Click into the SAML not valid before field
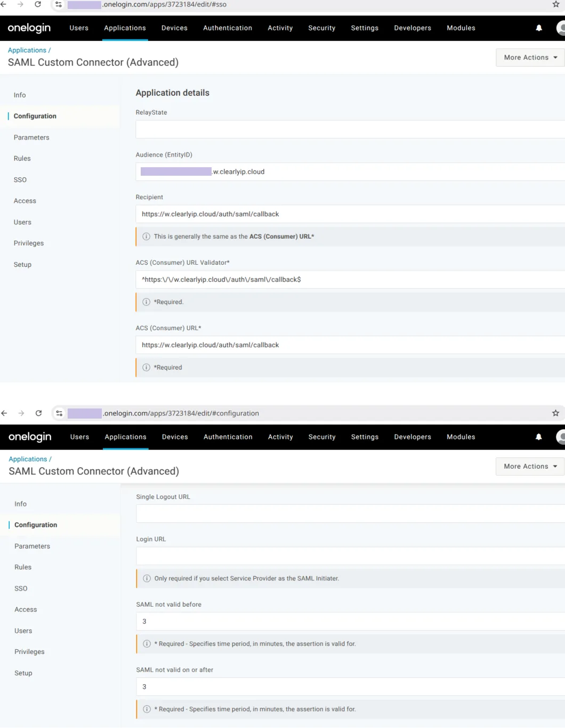This screenshot has height=728, width=565. click(351, 621)
